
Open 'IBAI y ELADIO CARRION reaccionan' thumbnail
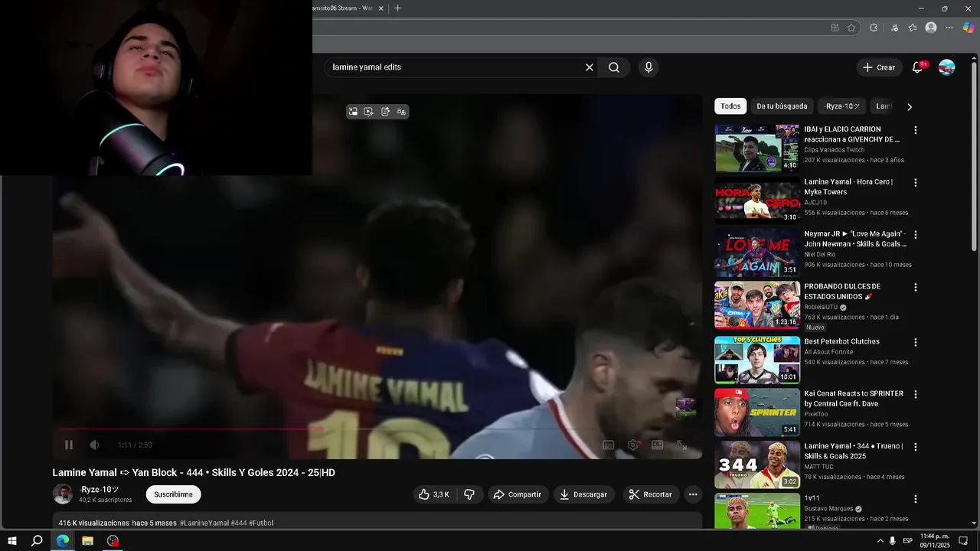pos(757,148)
